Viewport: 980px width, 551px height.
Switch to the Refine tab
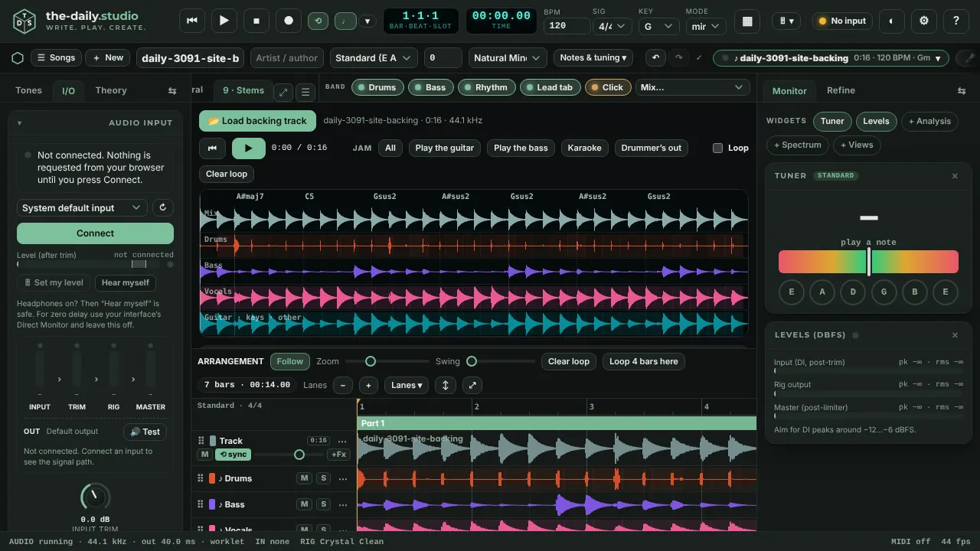point(841,90)
